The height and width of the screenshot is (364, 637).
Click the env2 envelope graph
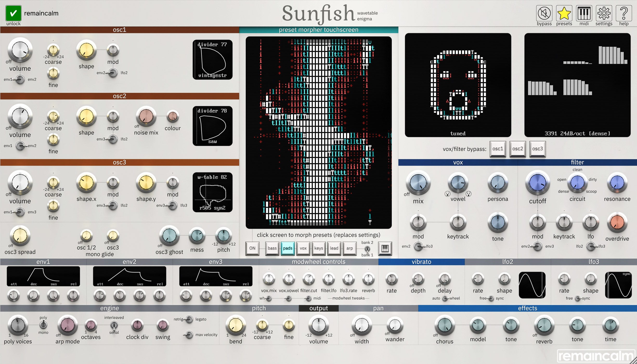click(x=129, y=276)
